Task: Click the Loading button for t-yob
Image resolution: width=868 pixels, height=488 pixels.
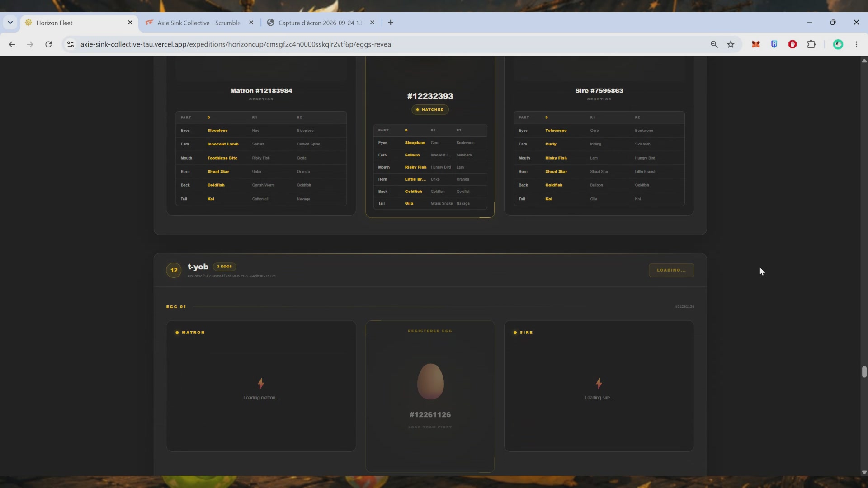Action: pos(671,270)
